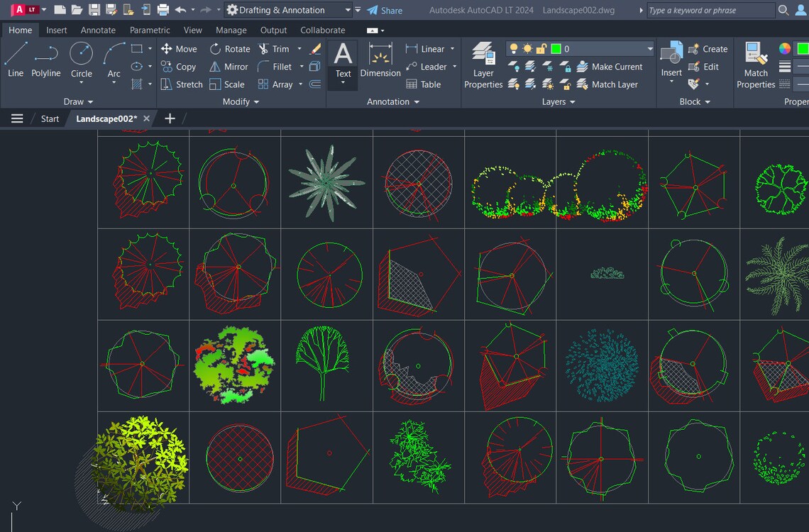809x532 pixels.
Task: Toggle layer visibility with the lightbulb icon
Action: [513, 48]
